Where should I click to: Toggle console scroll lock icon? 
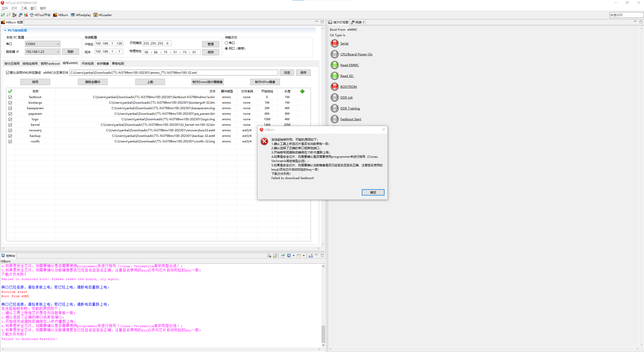click(x=275, y=256)
